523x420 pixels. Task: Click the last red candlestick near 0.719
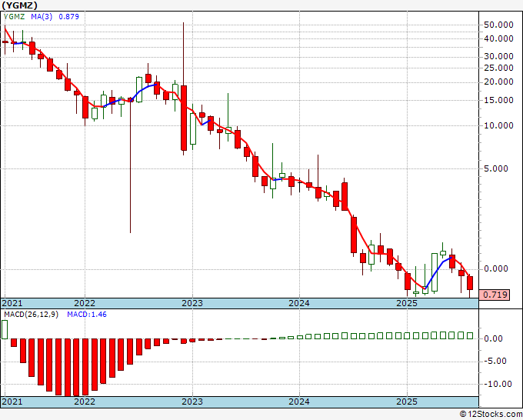pos(470,283)
